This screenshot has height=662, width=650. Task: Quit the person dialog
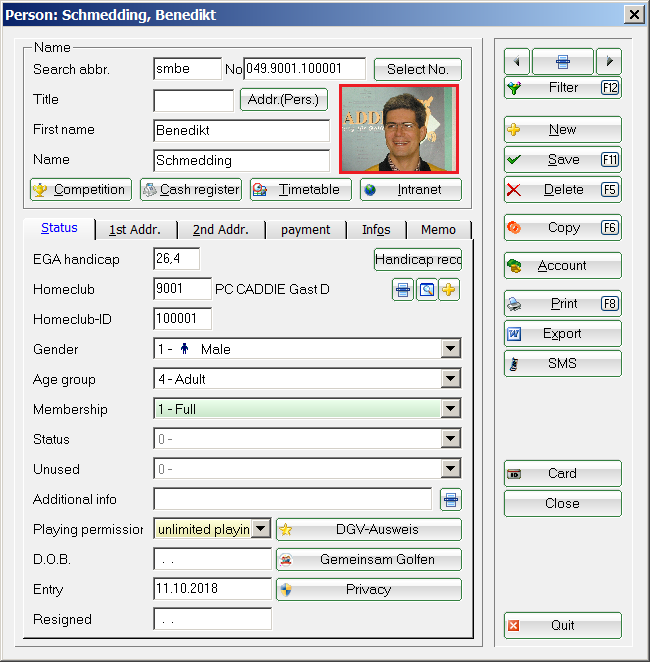click(563, 625)
